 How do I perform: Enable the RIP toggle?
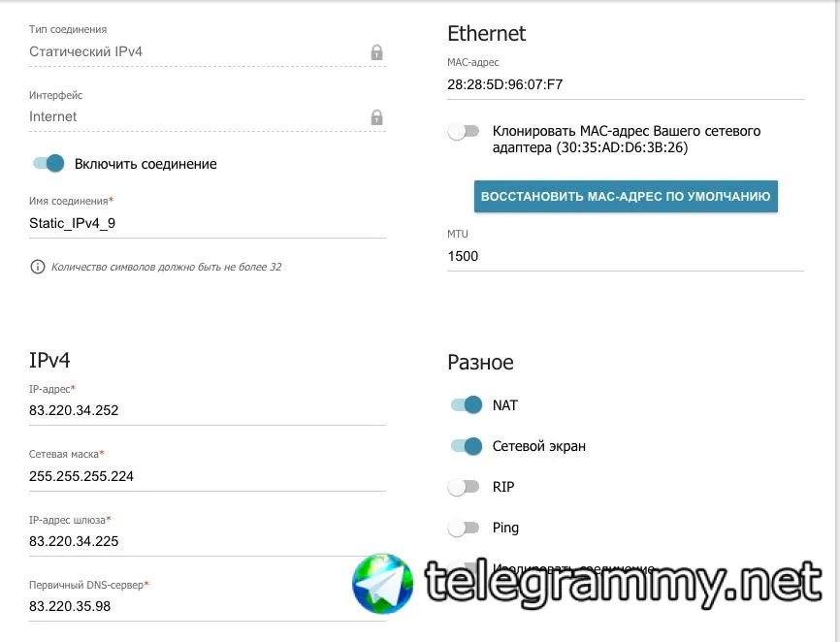click(x=464, y=487)
